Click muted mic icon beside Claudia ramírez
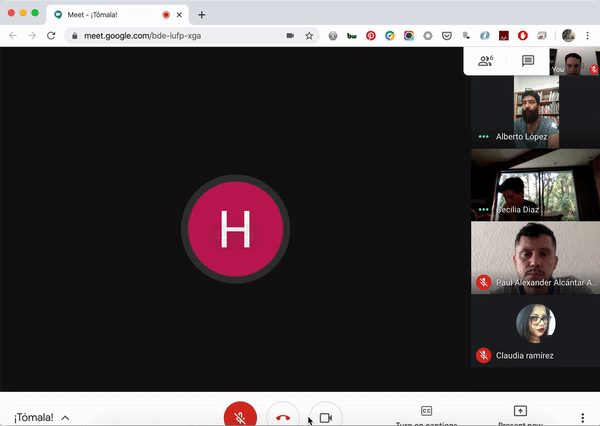This screenshot has height=426, width=600. (484, 356)
